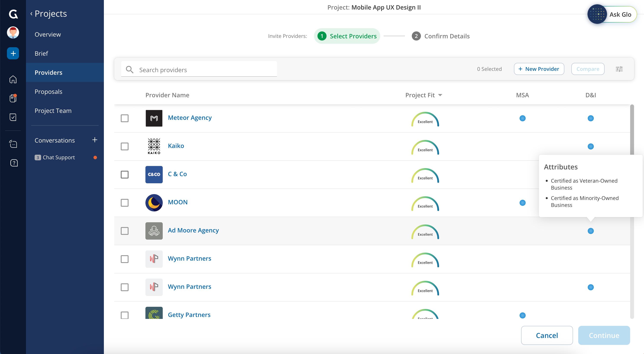Click the New Provider button
The width and height of the screenshot is (644, 354).
click(x=539, y=69)
